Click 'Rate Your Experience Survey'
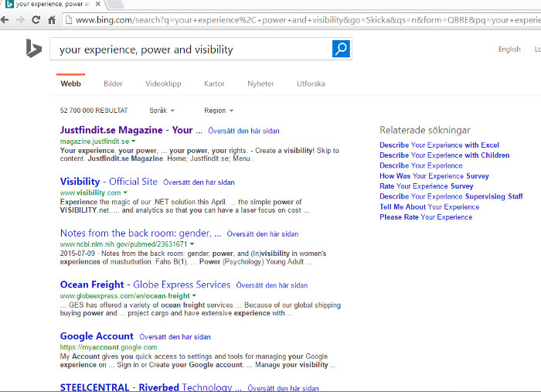 [x=427, y=186]
